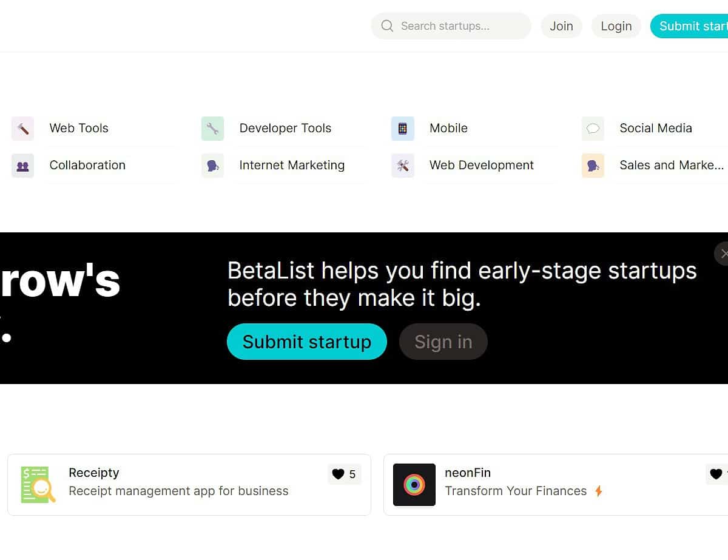
Task: Click the search magnifier icon
Action: 386,26
